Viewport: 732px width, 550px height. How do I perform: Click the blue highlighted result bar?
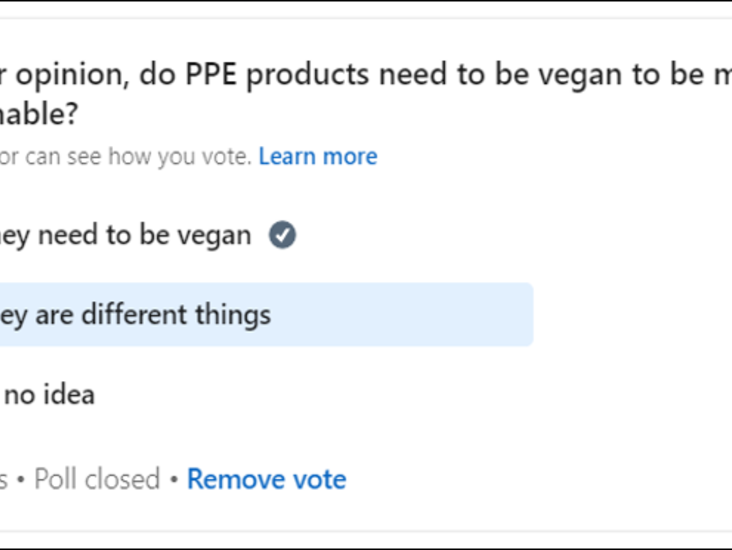(400, 315)
